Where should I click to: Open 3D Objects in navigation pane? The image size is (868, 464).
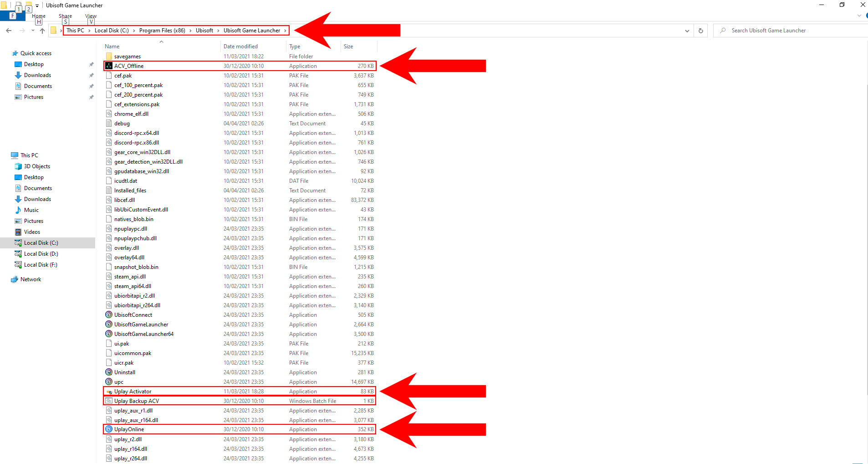pos(37,166)
